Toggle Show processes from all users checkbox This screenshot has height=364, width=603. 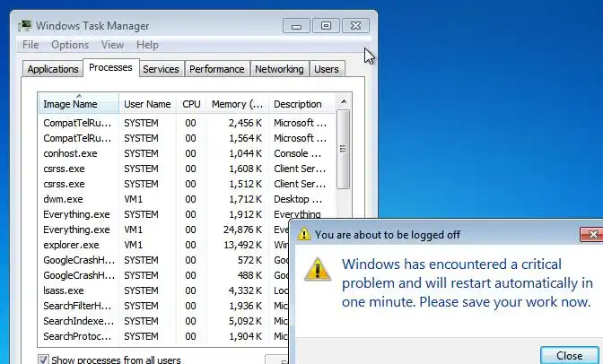point(43,360)
